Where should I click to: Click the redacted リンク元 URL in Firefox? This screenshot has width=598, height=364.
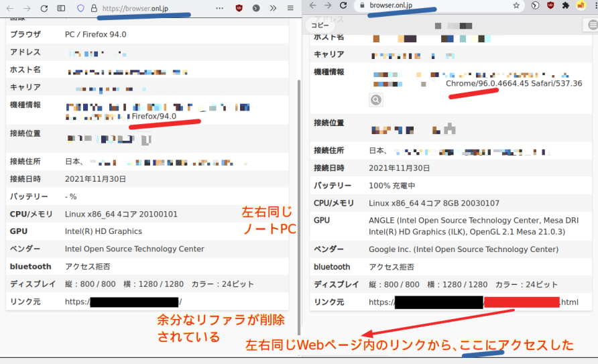click(123, 302)
